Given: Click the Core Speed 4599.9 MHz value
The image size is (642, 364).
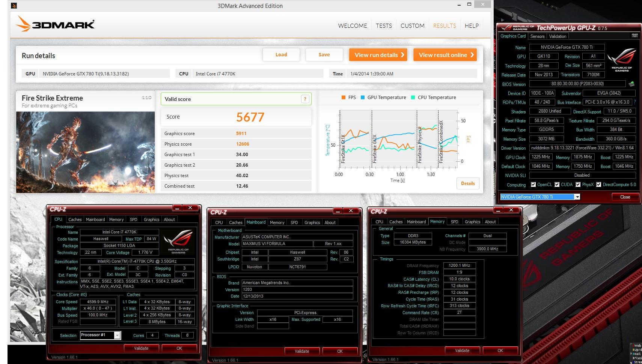Looking at the screenshot, I should [98, 302].
